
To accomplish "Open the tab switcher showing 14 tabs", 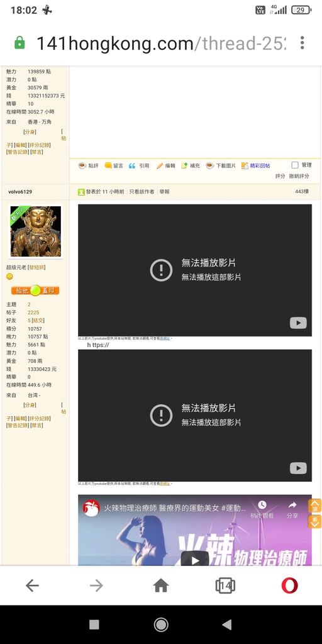I will point(225,586).
